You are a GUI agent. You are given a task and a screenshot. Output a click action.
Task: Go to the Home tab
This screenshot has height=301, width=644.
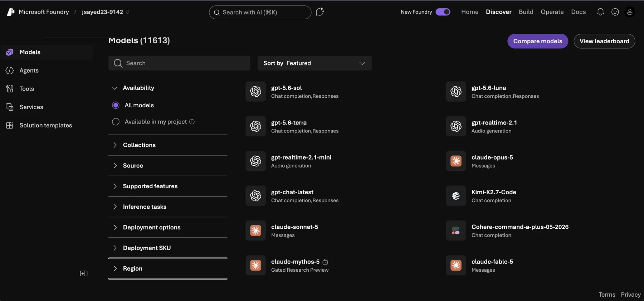[470, 12]
